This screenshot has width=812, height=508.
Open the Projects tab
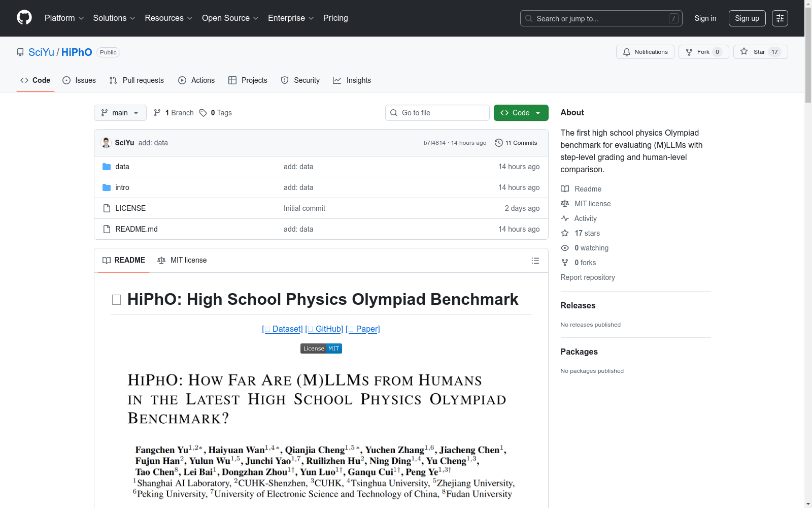[x=248, y=80]
